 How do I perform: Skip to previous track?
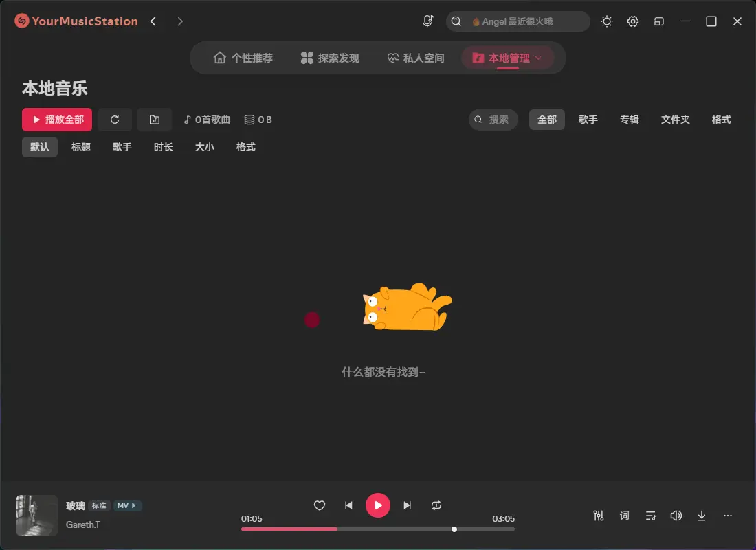point(348,505)
